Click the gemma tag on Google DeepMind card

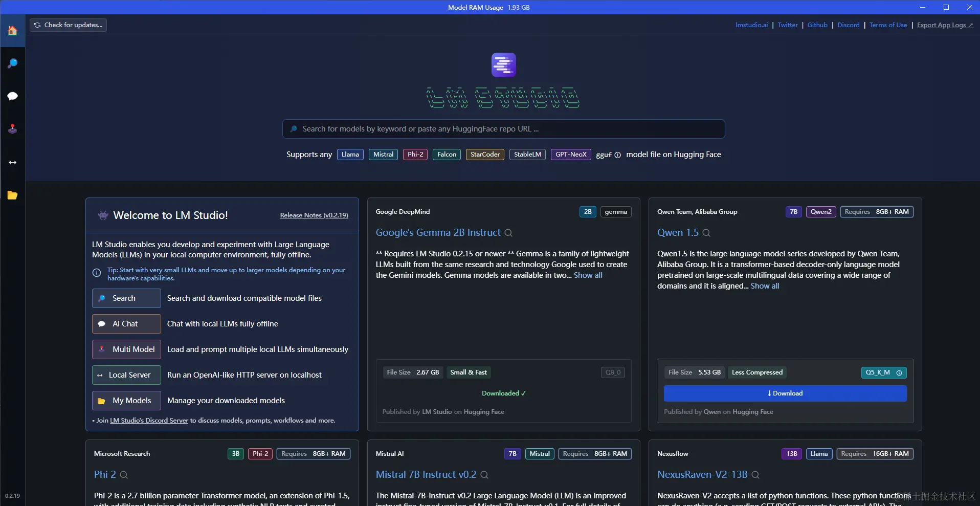click(x=616, y=212)
